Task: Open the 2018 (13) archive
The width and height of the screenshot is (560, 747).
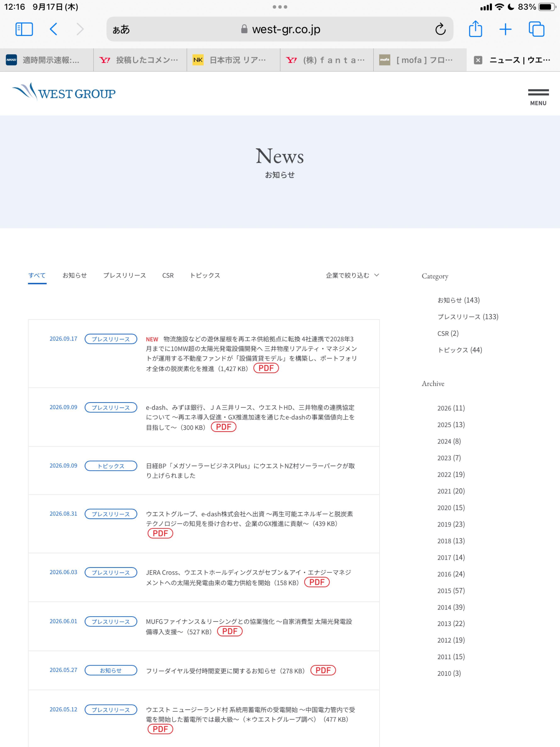Action: [x=451, y=541]
